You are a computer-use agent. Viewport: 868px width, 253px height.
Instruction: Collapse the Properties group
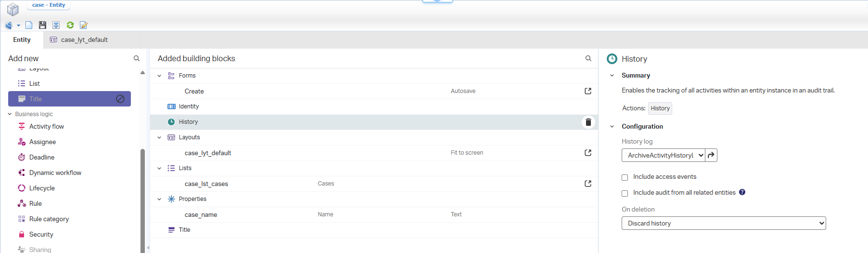(x=159, y=199)
